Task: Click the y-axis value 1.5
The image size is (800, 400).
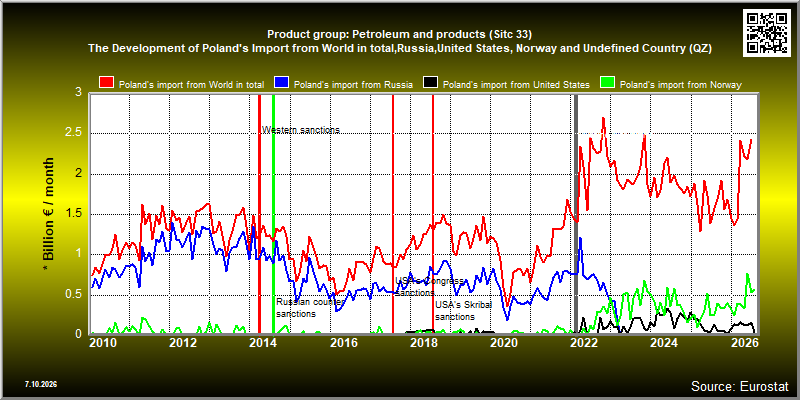Action: [73, 214]
